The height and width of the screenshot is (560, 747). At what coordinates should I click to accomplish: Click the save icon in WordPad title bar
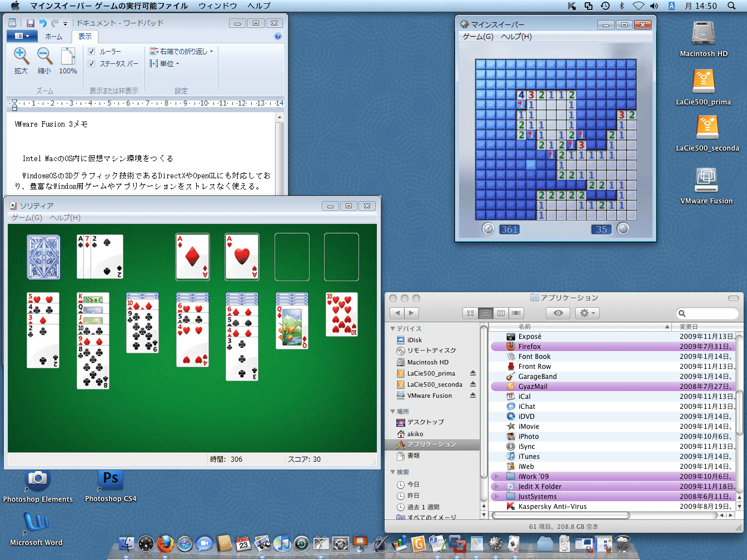pos(30,23)
